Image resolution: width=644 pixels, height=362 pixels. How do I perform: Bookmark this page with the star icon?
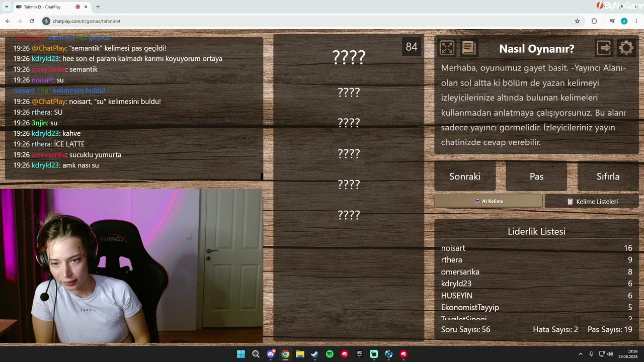577,21
